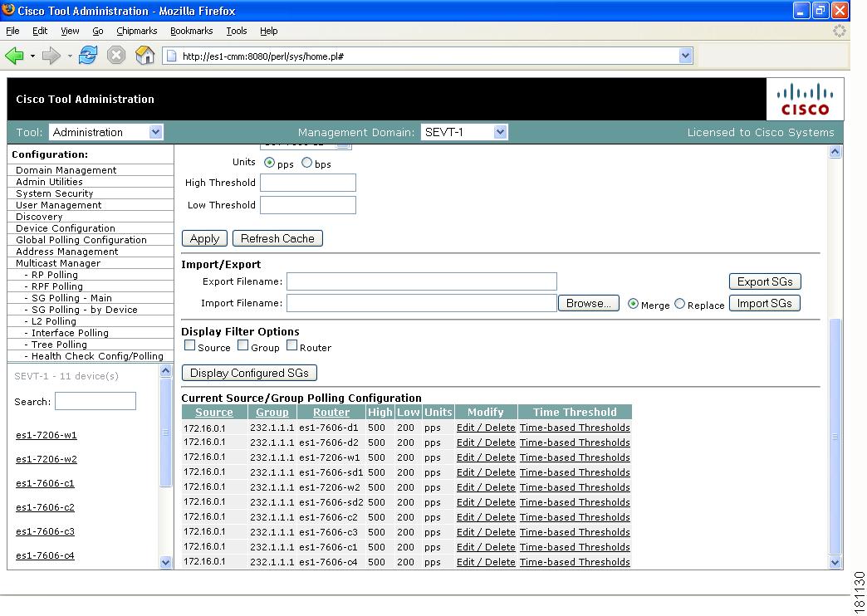Click the Display Configured SGs button

point(249,373)
